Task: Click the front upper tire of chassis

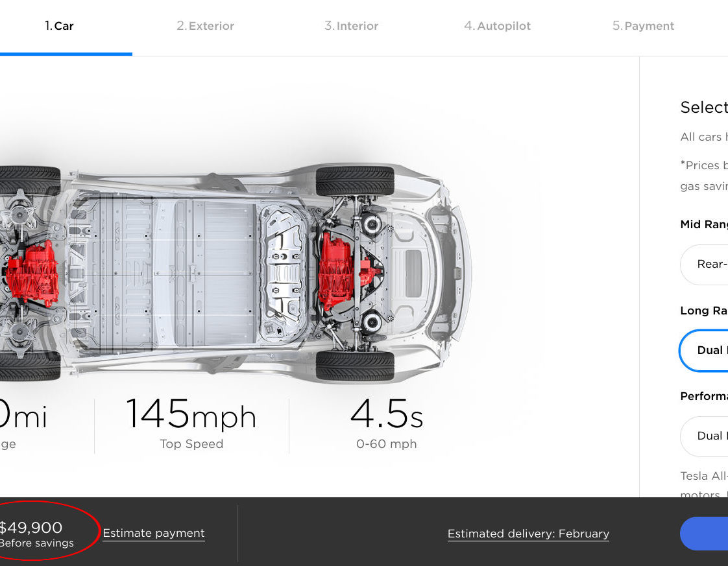Action: click(x=355, y=180)
